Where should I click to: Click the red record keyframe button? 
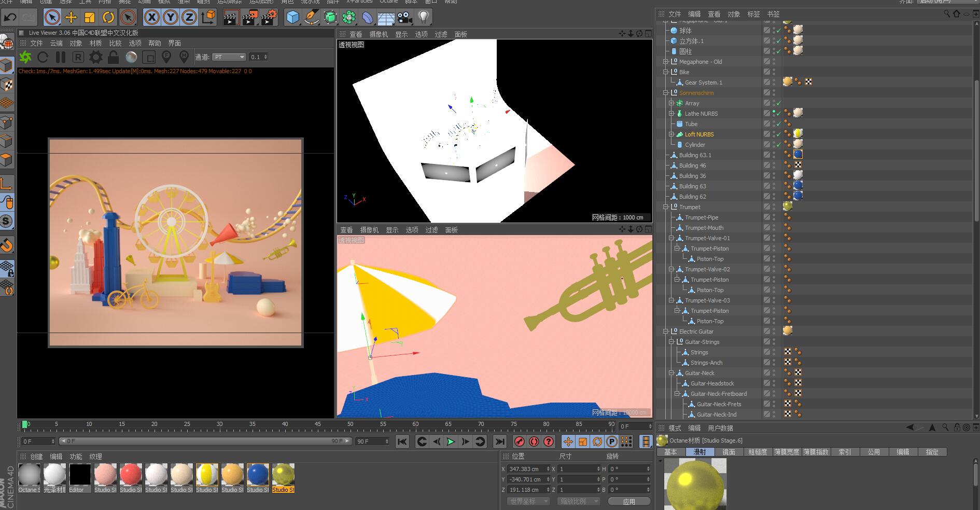519,442
